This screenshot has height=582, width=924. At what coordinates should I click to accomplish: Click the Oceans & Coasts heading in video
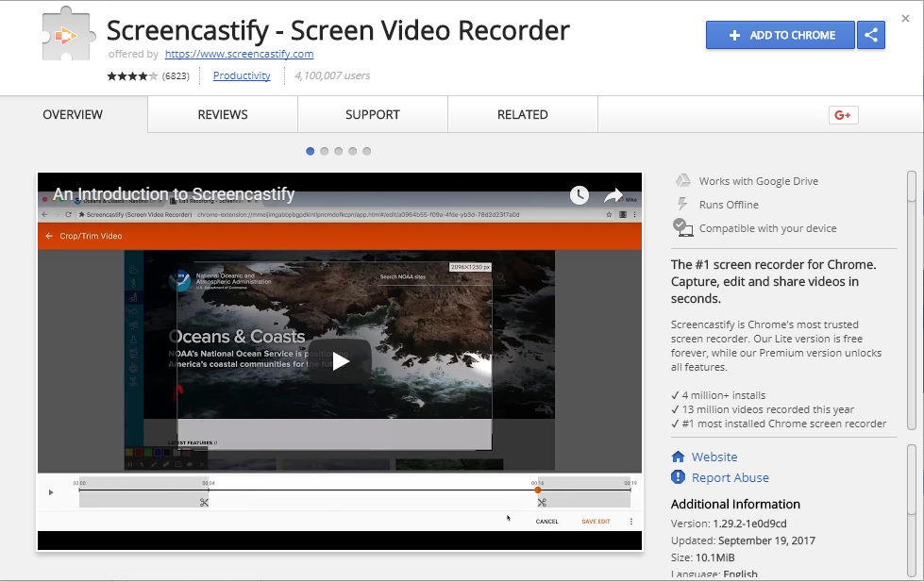pyautogui.click(x=237, y=337)
